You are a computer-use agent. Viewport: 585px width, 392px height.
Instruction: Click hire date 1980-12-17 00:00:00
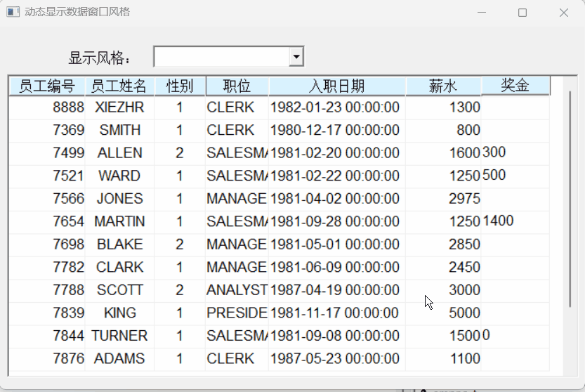click(x=335, y=130)
